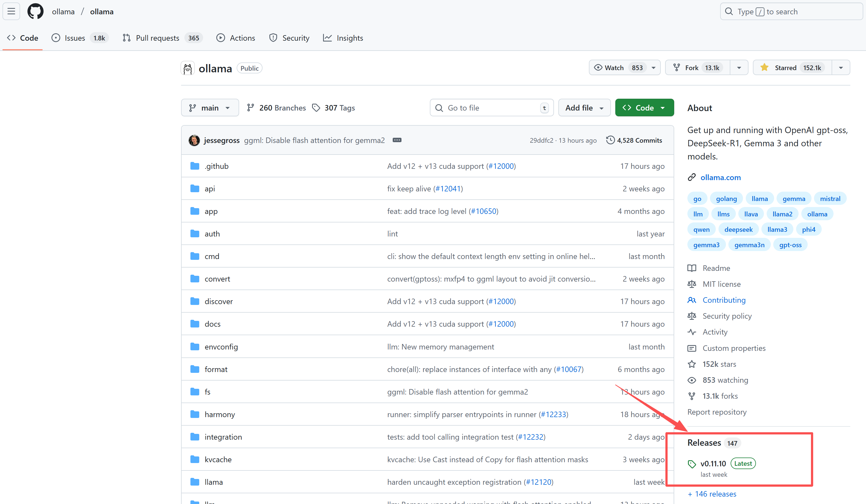Open the .github folder icon
866x504 pixels.
[195, 166]
